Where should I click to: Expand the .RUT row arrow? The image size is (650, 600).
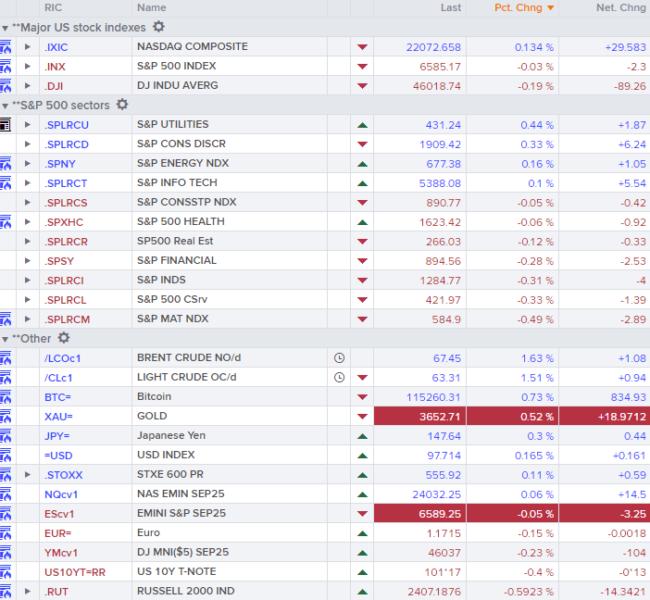tap(27, 591)
